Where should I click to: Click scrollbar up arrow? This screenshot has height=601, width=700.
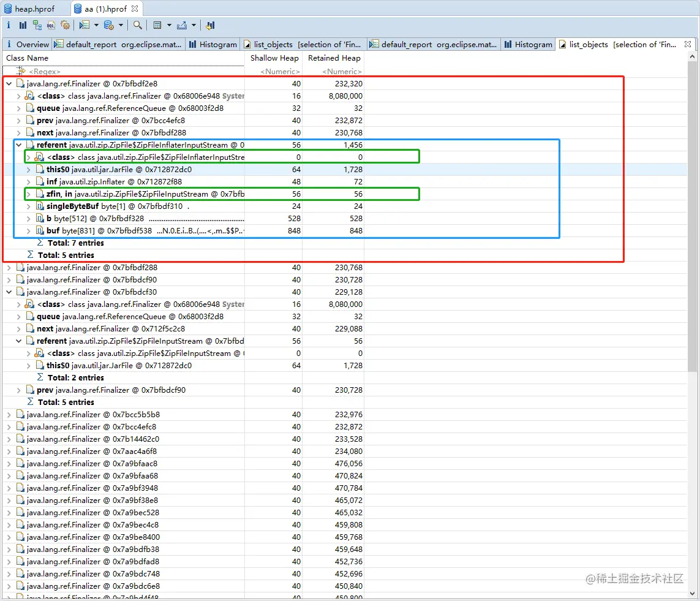693,57
